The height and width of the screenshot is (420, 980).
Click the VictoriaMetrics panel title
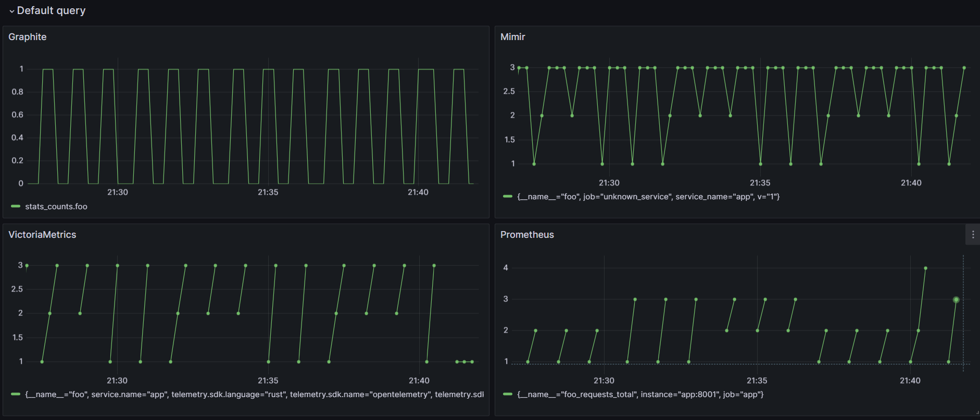coord(42,235)
